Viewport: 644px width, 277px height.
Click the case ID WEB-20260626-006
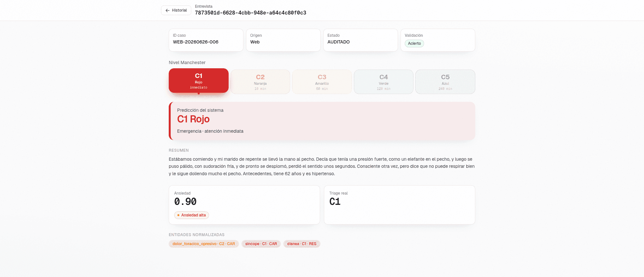click(196, 42)
